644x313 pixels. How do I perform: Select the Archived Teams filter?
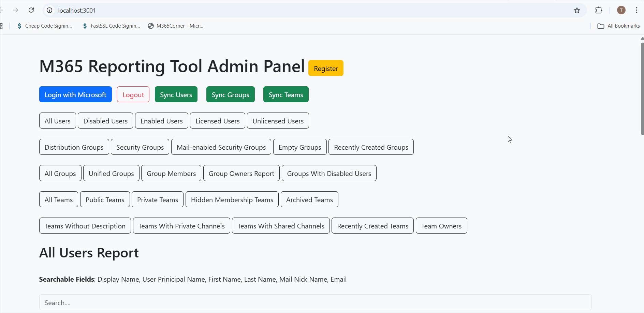309,199
